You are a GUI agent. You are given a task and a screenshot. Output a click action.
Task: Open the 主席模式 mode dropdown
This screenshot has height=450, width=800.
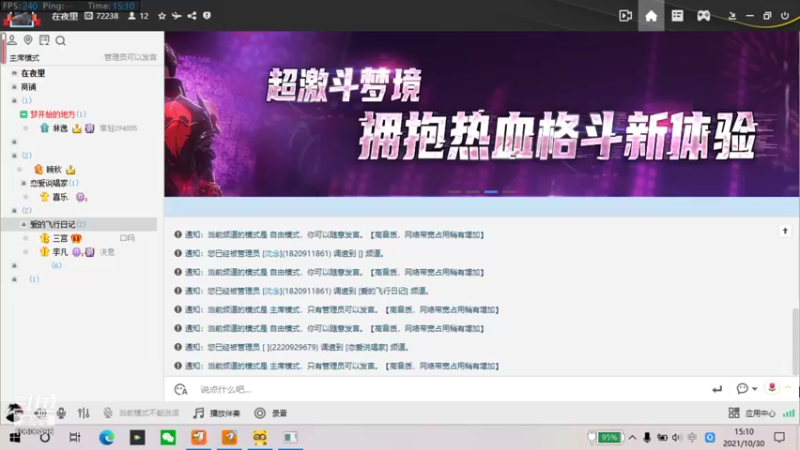(24, 58)
